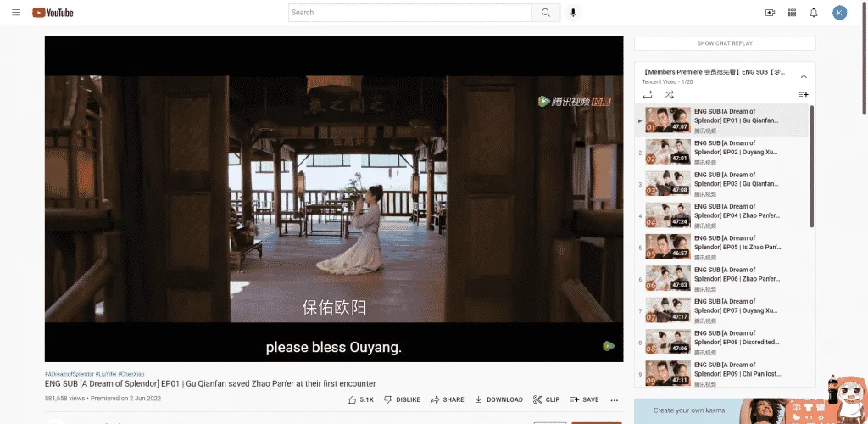Click the DOWNLOAD button
Screen dimensions: 868x424
(498, 399)
